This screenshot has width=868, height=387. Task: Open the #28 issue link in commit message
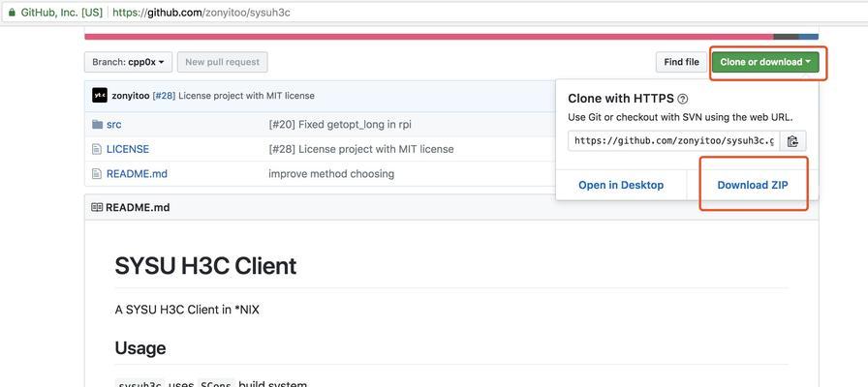164,96
